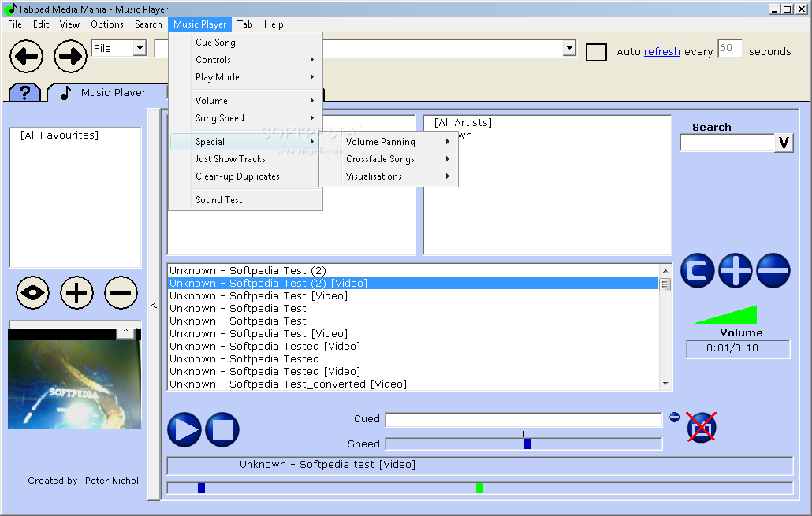
Task: Expand the Volume submenu
Action: coord(246,100)
